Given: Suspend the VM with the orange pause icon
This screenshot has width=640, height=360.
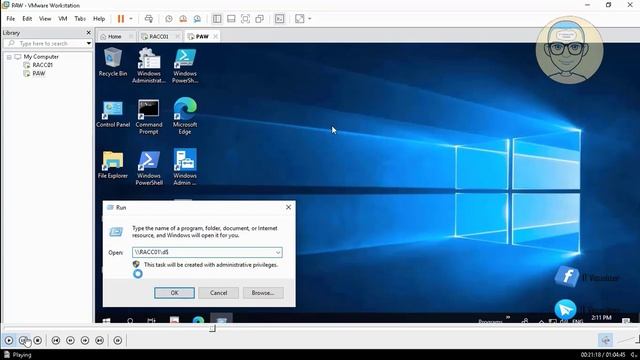Looking at the screenshot, I should pyautogui.click(x=121, y=19).
